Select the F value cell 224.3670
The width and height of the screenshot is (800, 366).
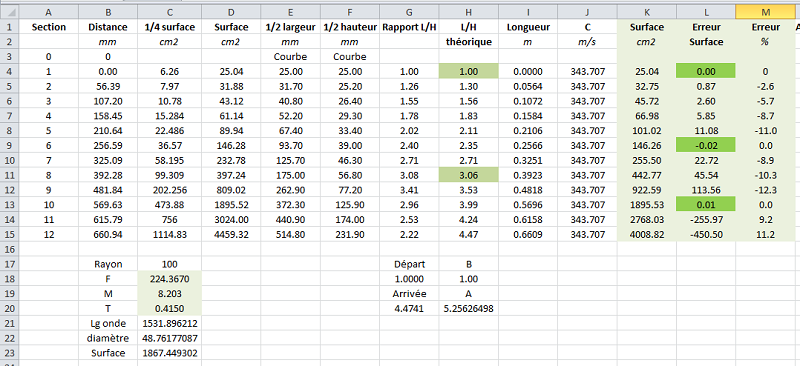pos(169,279)
